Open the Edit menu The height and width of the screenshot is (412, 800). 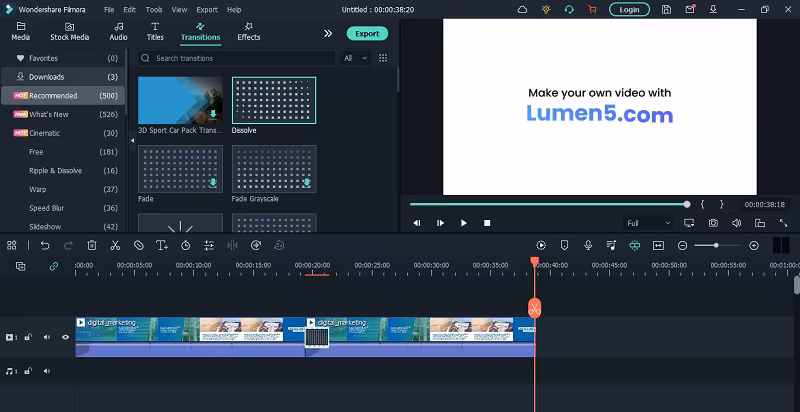click(130, 10)
